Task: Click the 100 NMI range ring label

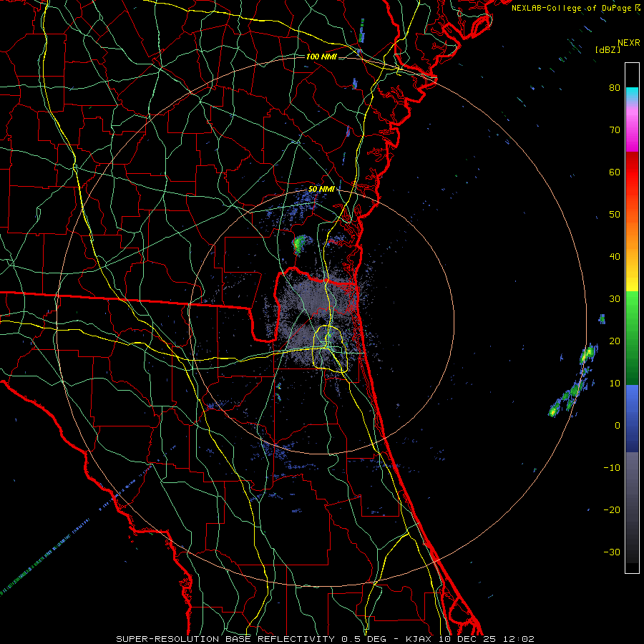Action: [x=321, y=57]
